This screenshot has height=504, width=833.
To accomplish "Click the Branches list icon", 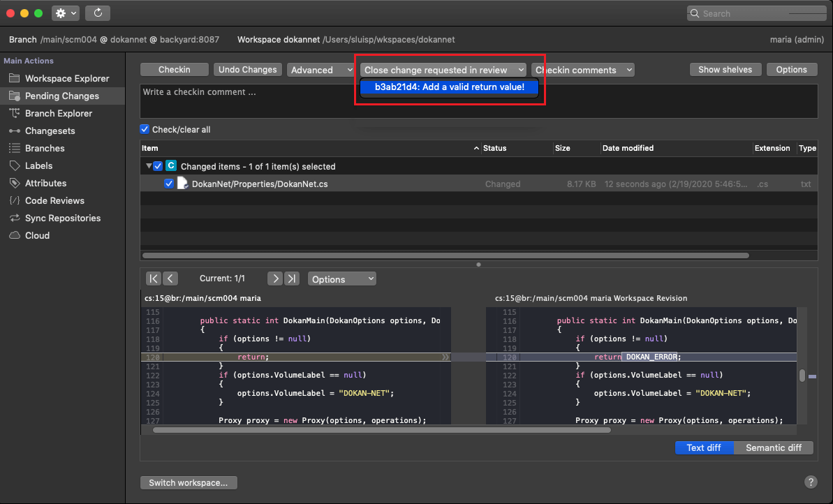I will (15, 148).
